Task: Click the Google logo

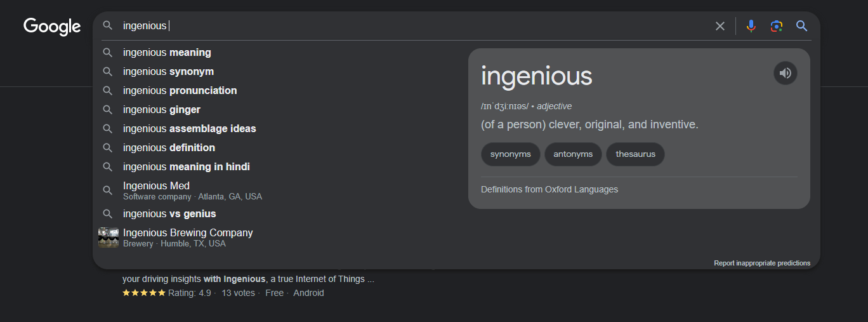Action: [x=52, y=26]
